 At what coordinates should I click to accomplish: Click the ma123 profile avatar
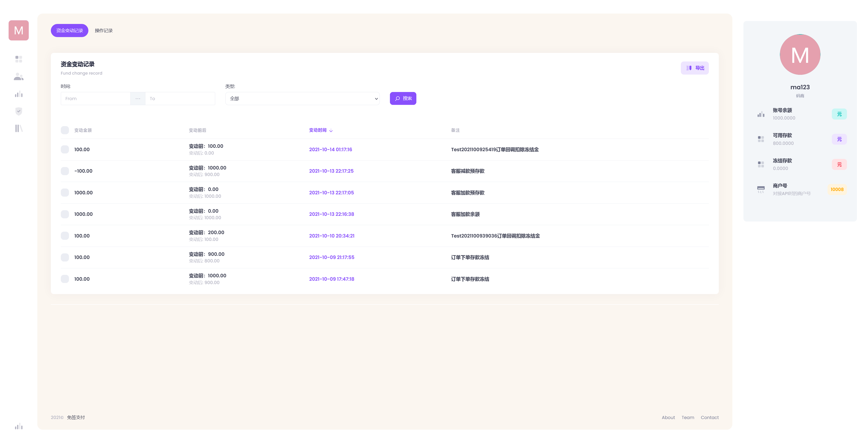(x=800, y=54)
